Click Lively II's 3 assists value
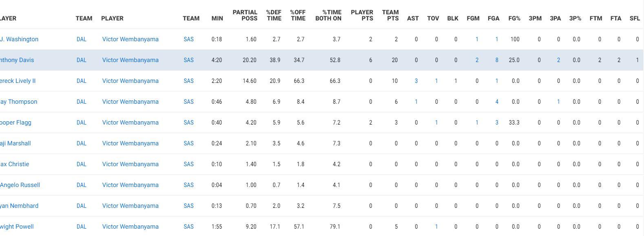Viewport: 644px width, 236px height. coord(416,81)
